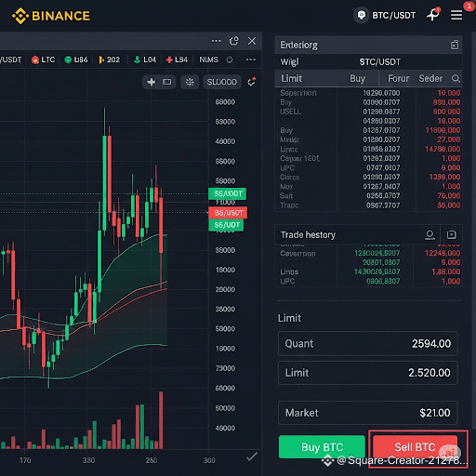Open the chart settings gear icon
Image resolution: width=476 pixels, height=476 pixels.
click(x=190, y=82)
